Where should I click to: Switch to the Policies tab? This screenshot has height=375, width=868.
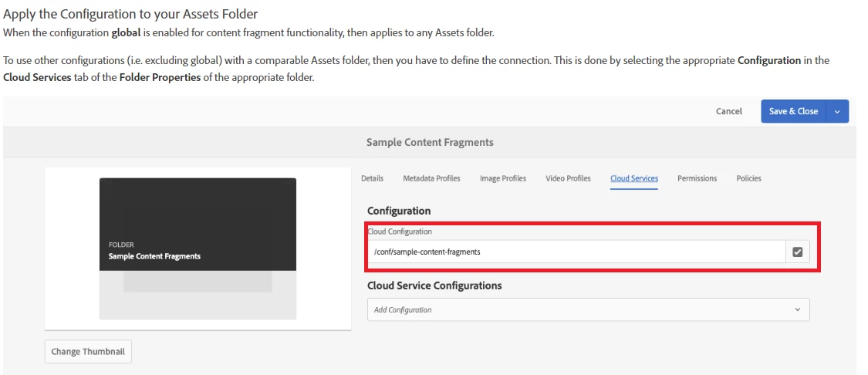point(748,178)
